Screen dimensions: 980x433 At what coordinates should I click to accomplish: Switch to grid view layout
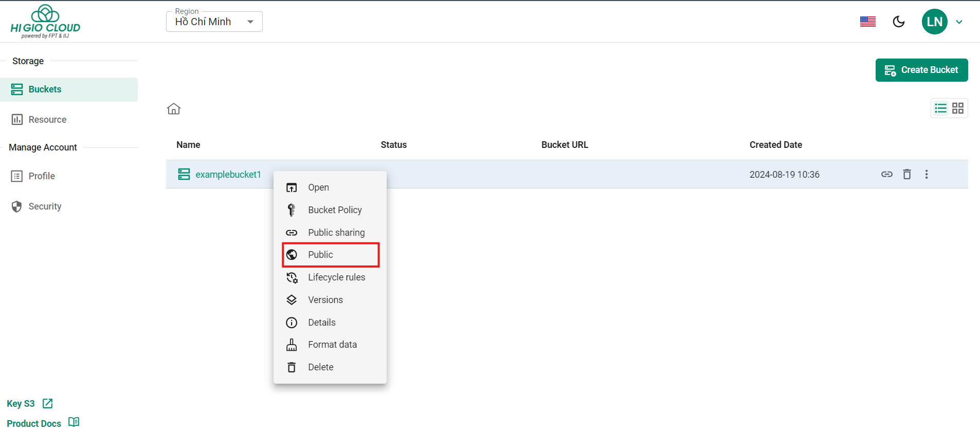pos(958,108)
